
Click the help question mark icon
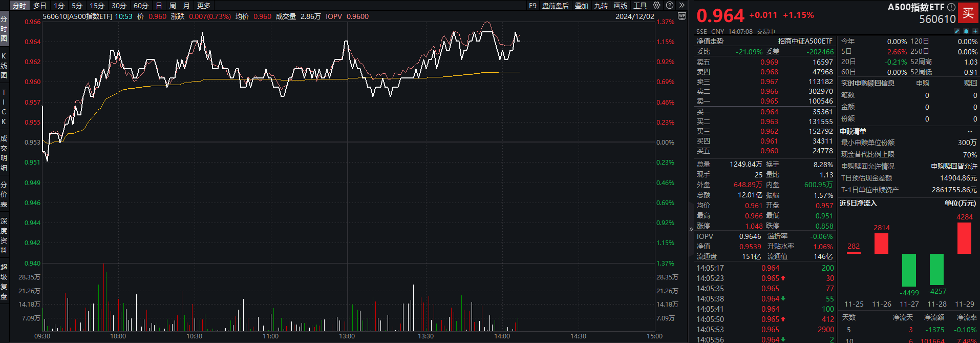(669, 6)
